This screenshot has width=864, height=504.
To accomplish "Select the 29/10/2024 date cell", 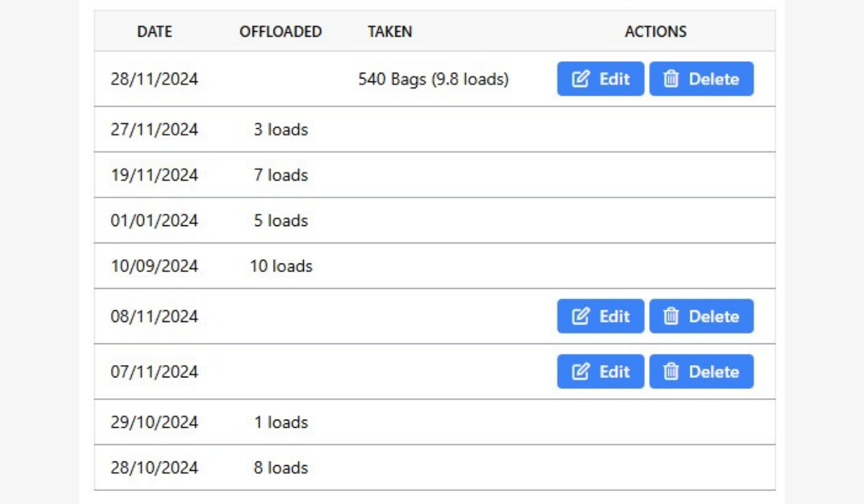I will [x=154, y=422].
